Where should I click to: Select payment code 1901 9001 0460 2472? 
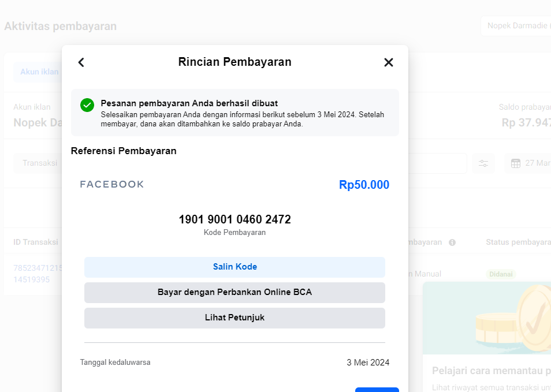pos(234,219)
